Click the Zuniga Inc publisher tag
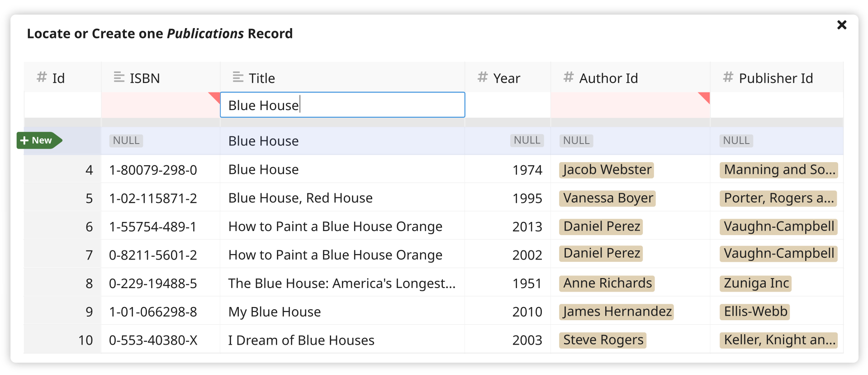868x375 pixels. tap(756, 284)
